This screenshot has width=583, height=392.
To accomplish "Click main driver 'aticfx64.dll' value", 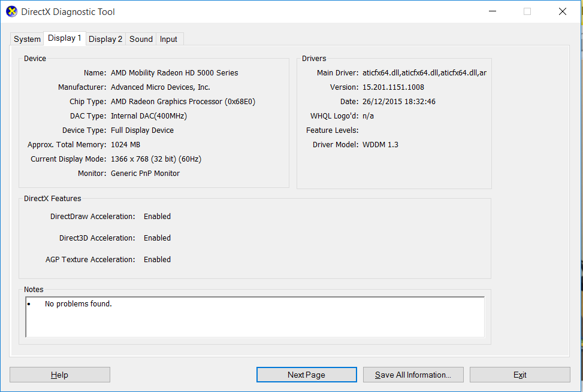I will point(424,73).
